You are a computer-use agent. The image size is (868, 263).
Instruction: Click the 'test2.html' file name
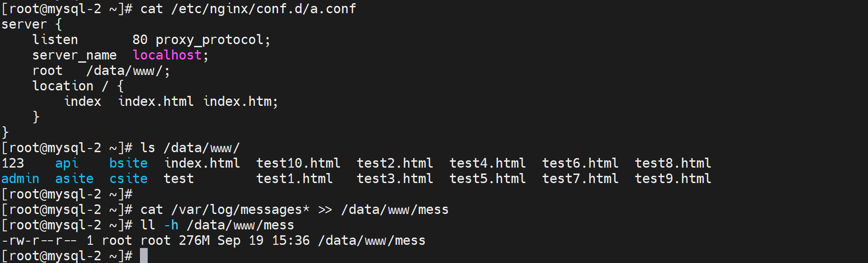pyautogui.click(x=395, y=164)
